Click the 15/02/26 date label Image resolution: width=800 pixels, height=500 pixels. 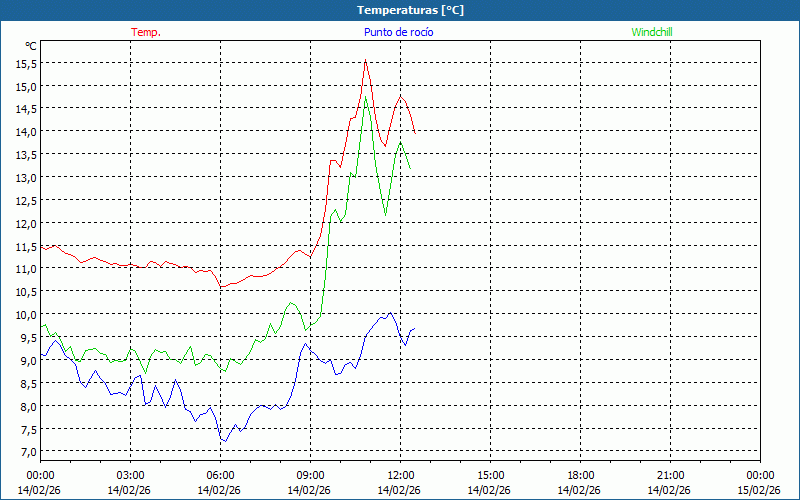758,490
